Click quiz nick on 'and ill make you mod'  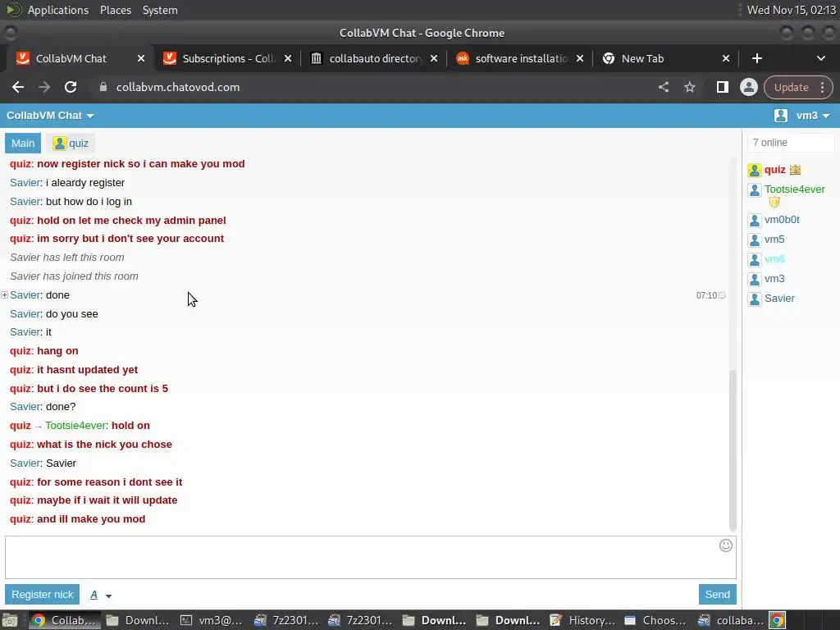(x=21, y=519)
